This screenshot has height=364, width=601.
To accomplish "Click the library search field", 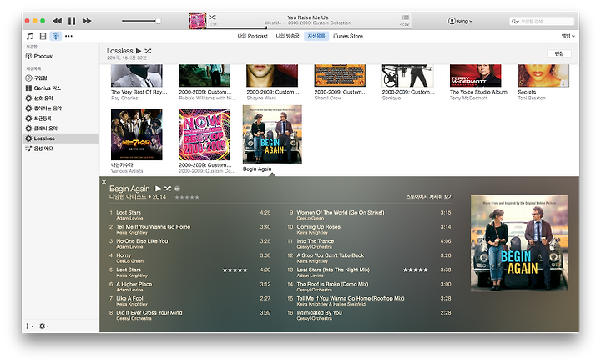I will (x=542, y=21).
